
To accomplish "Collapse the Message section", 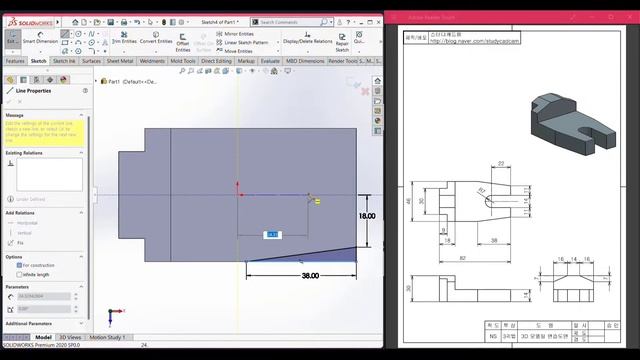I will [81, 115].
